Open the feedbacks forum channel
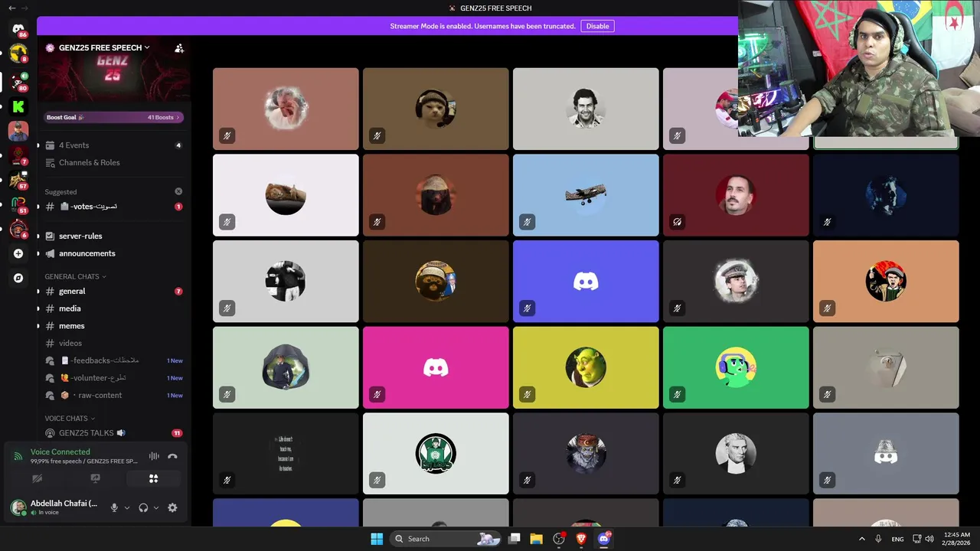 [x=113, y=360]
